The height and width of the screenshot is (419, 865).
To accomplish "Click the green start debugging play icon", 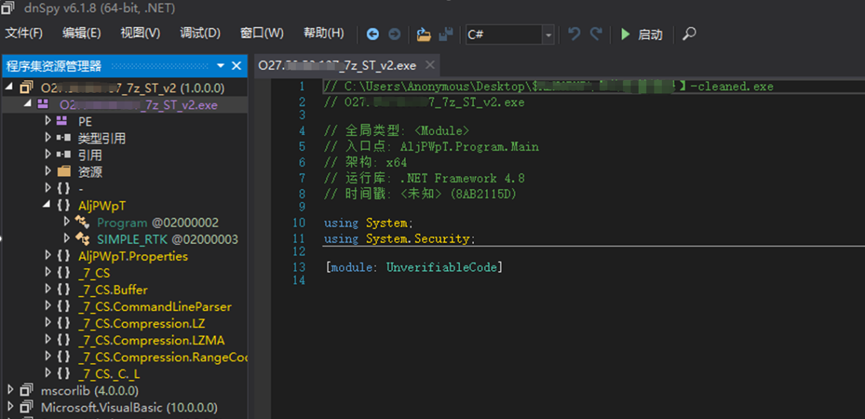I will [625, 35].
